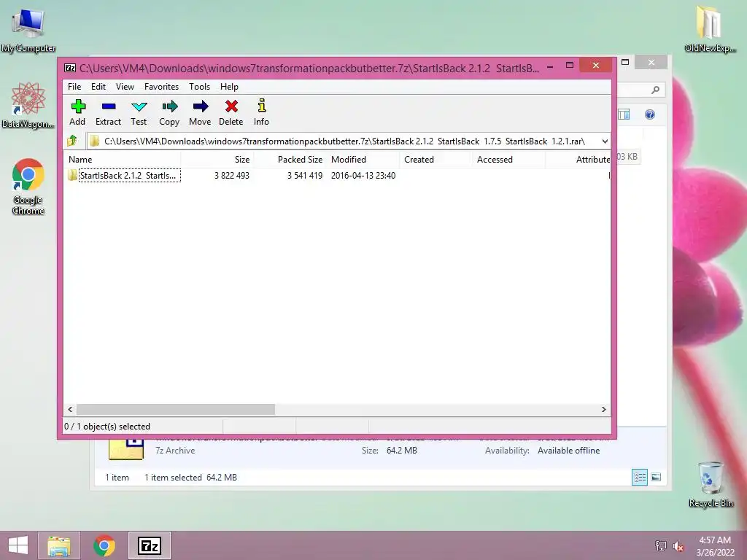Open the Info toolbar icon
The width and height of the screenshot is (747, 560).
[x=262, y=112]
